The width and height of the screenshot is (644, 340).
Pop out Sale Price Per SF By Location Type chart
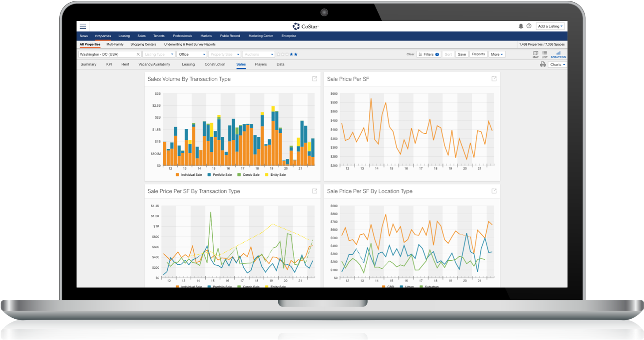click(494, 191)
